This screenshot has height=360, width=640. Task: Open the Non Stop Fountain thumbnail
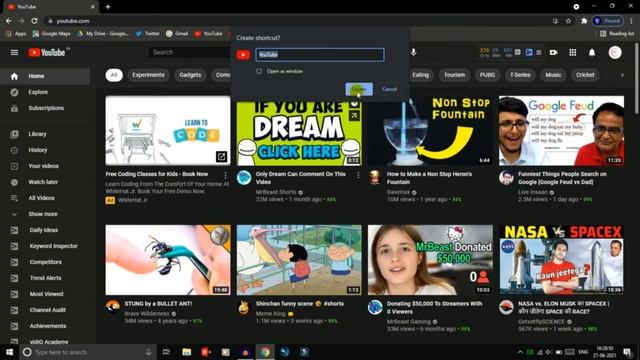pos(430,131)
